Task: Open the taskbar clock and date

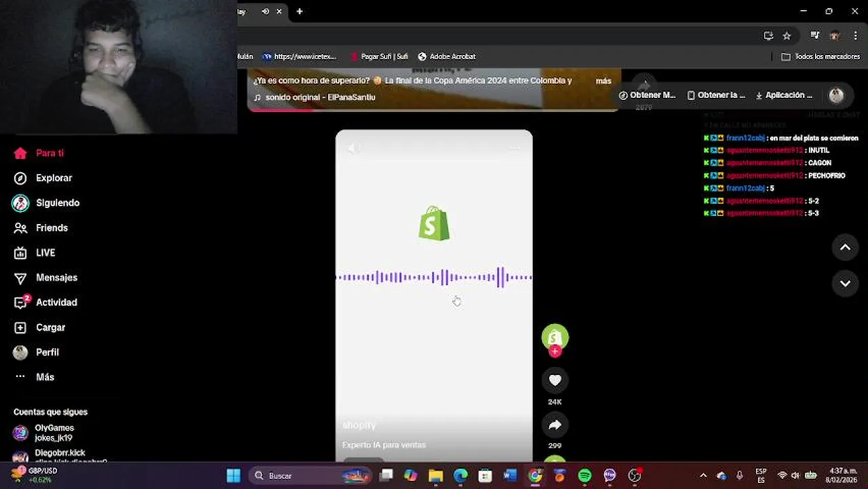Action: (x=841, y=475)
